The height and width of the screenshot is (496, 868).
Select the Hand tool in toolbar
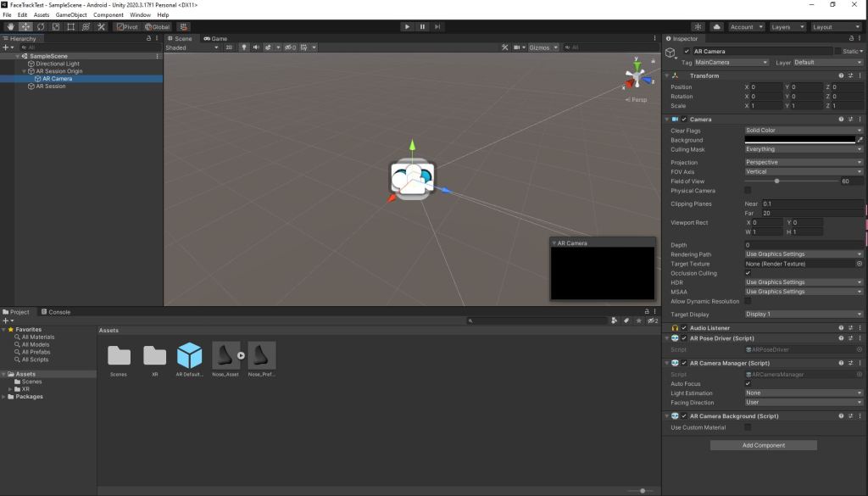(x=10, y=27)
